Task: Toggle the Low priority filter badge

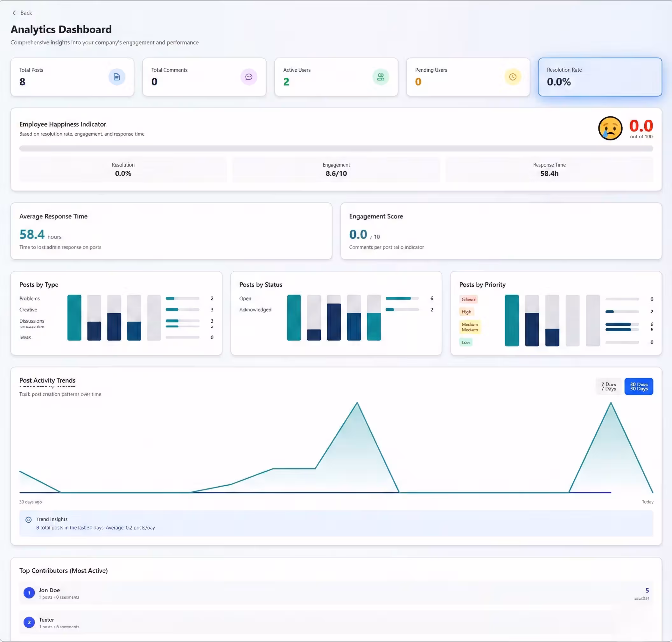Action: click(465, 342)
